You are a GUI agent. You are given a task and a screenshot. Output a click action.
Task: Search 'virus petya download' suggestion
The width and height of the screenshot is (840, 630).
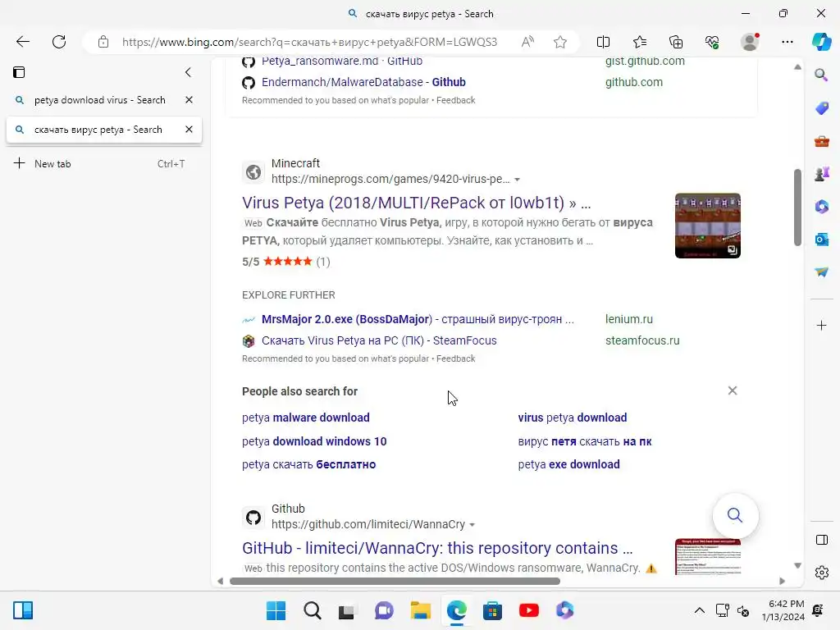click(572, 418)
